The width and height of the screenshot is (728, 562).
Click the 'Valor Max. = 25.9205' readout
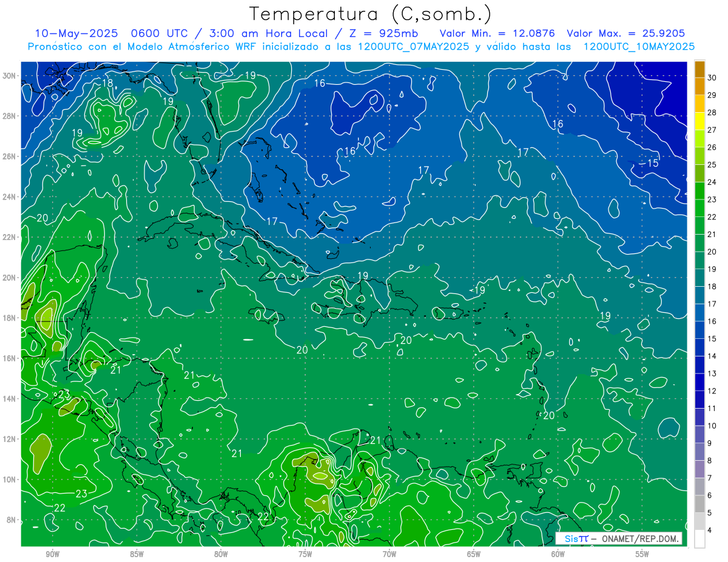[626, 33]
